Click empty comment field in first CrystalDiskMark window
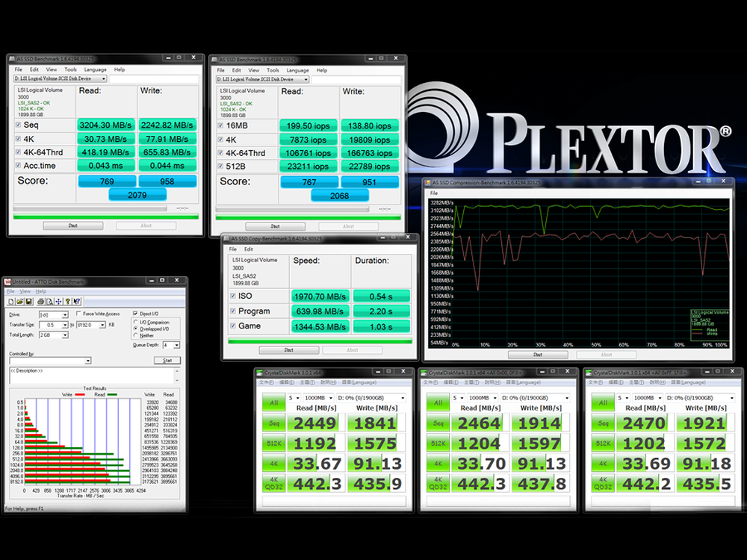This screenshot has width=747, height=560. [334, 502]
